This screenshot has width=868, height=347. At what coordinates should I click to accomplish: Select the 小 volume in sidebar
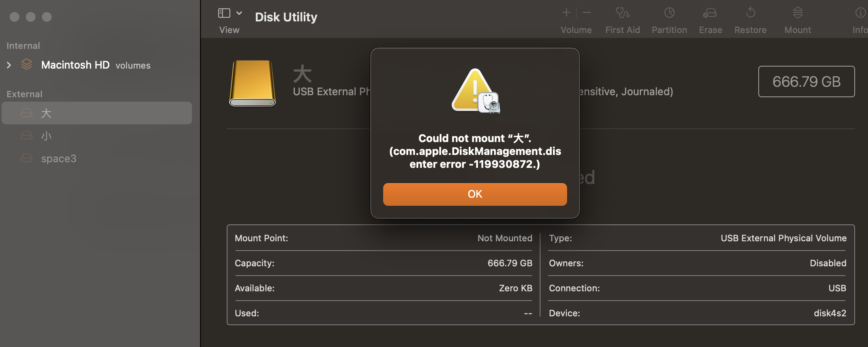tap(97, 136)
